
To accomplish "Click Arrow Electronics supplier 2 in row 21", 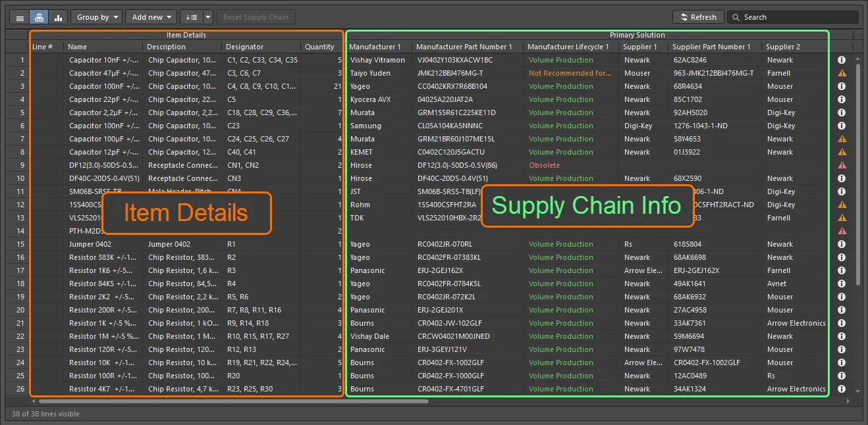I will tap(796, 323).
